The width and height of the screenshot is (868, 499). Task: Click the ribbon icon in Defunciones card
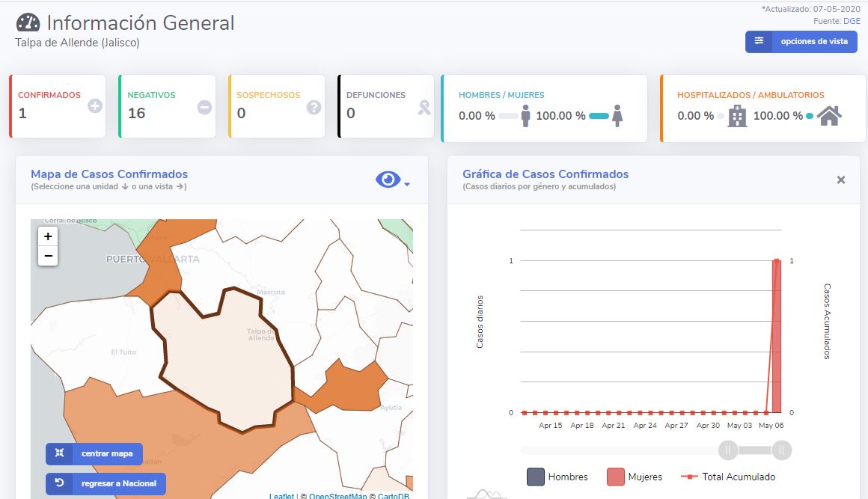424,108
